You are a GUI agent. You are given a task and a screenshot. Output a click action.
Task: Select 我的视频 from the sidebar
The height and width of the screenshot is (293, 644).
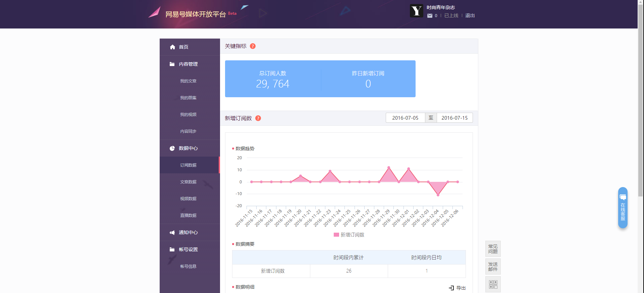pos(188,115)
